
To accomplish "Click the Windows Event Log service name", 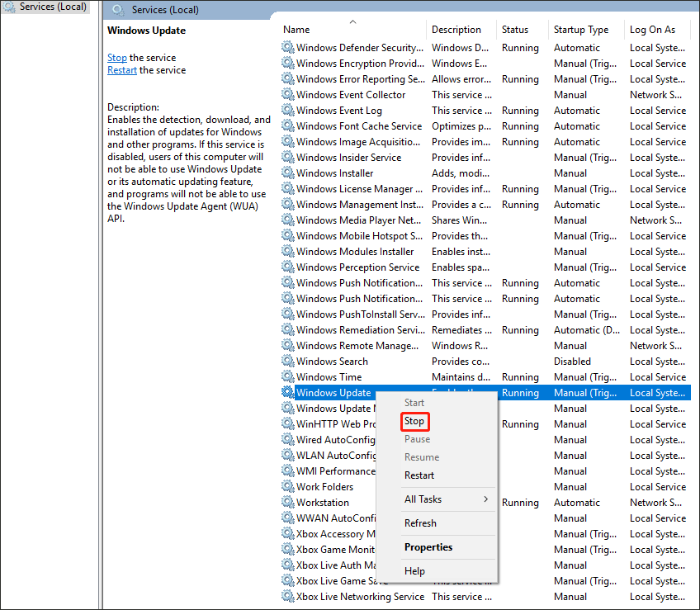I will 338,111.
